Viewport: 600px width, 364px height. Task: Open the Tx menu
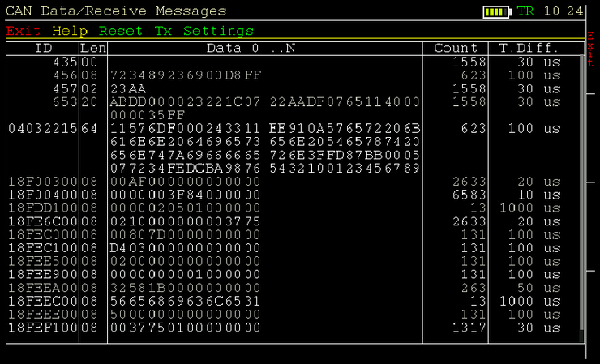pos(163,31)
